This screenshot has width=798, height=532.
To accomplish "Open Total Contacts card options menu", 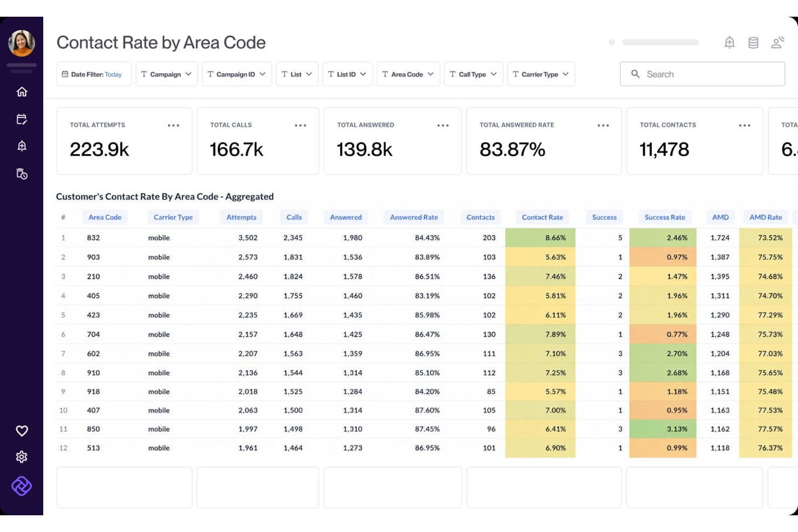I will tap(745, 125).
